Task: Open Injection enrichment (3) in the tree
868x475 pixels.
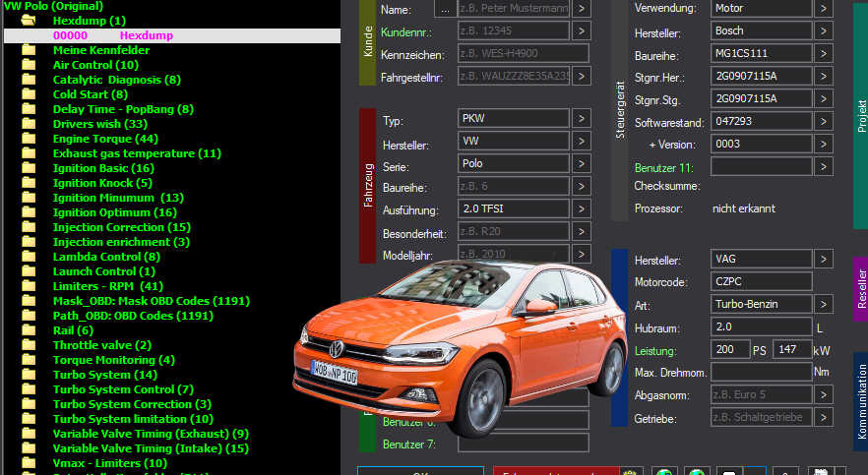Action: point(121,242)
